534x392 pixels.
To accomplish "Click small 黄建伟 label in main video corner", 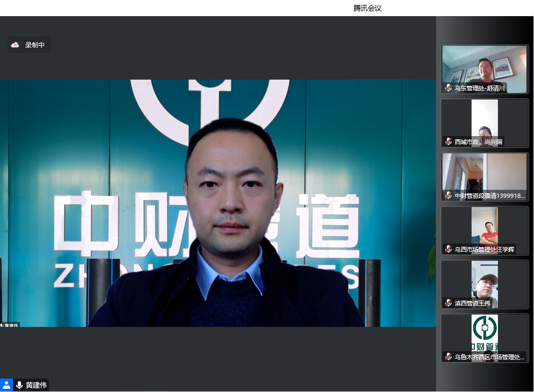I will coord(10,325).
